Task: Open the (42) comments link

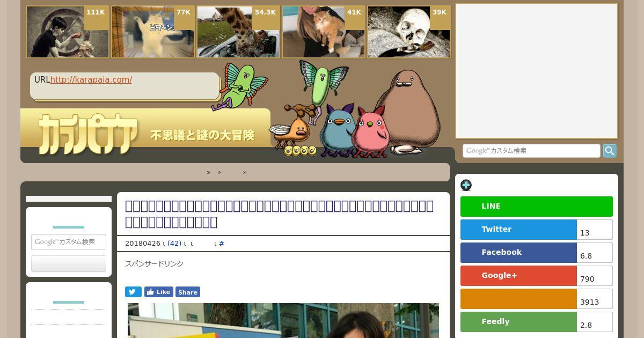Action: click(x=174, y=244)
